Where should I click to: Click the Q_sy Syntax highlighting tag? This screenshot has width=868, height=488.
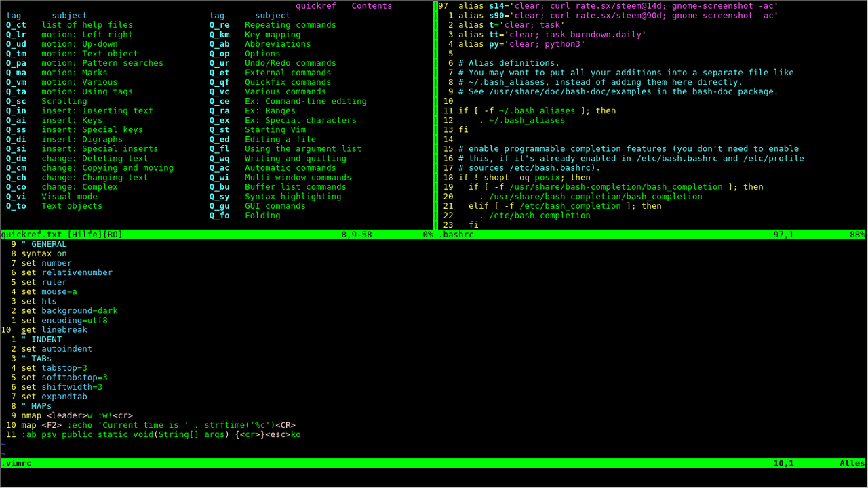(x=220, y=196)
